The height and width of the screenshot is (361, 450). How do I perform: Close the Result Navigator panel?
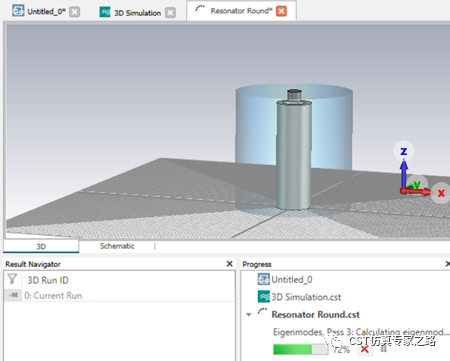tap(229, 264)
